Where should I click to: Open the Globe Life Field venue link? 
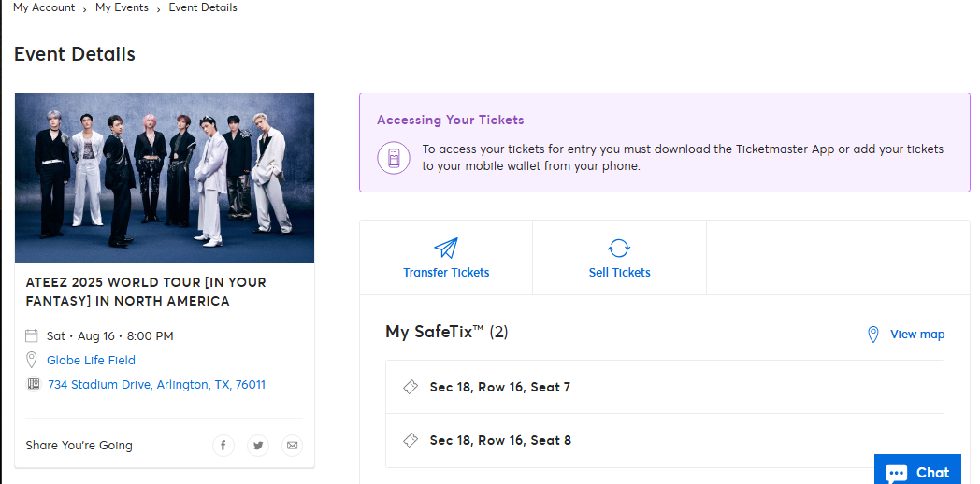92,361
